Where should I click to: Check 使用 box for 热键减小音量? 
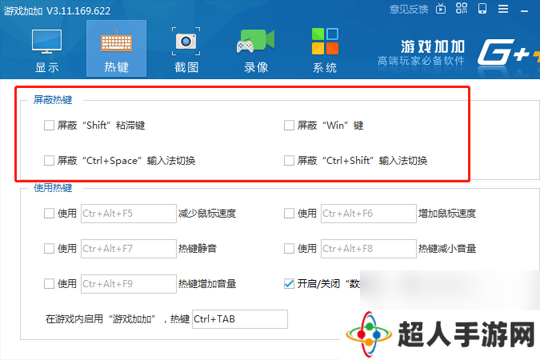coord(289,248)
